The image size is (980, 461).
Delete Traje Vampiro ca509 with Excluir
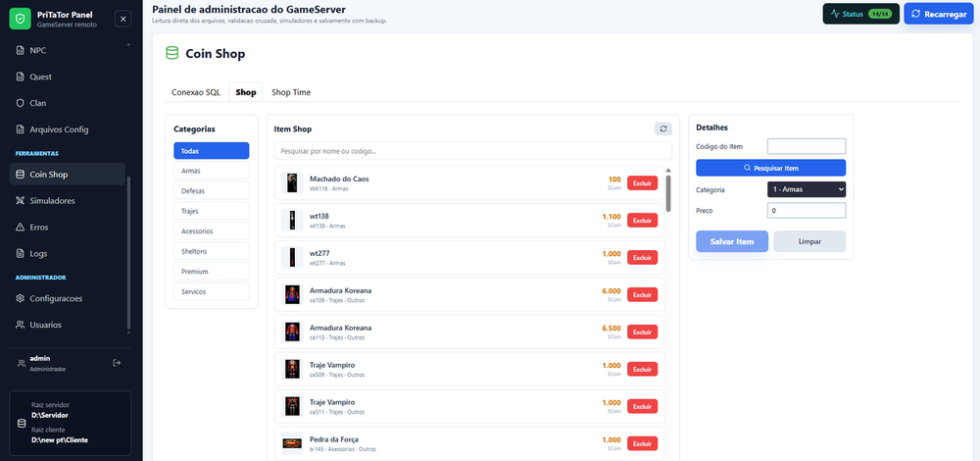pos(642,369)
